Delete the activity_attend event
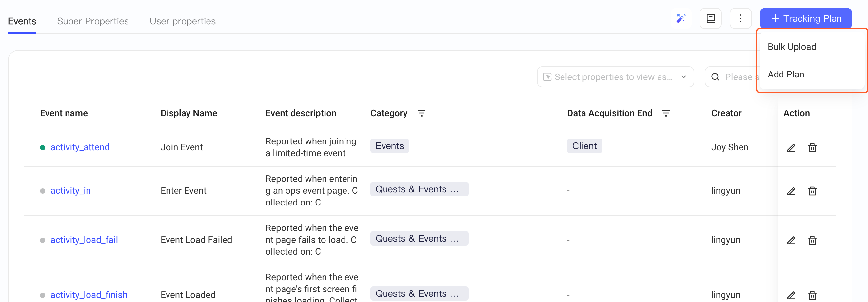 tap(812, 148)
